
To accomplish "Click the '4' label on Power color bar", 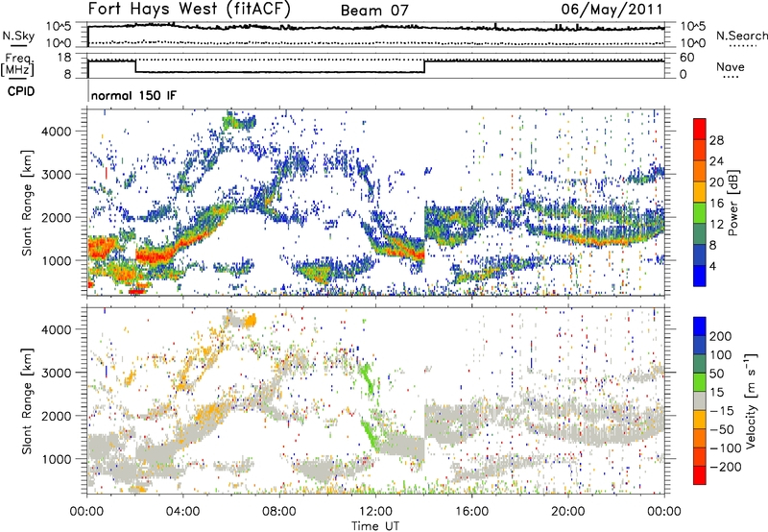I will pos(713,266).
